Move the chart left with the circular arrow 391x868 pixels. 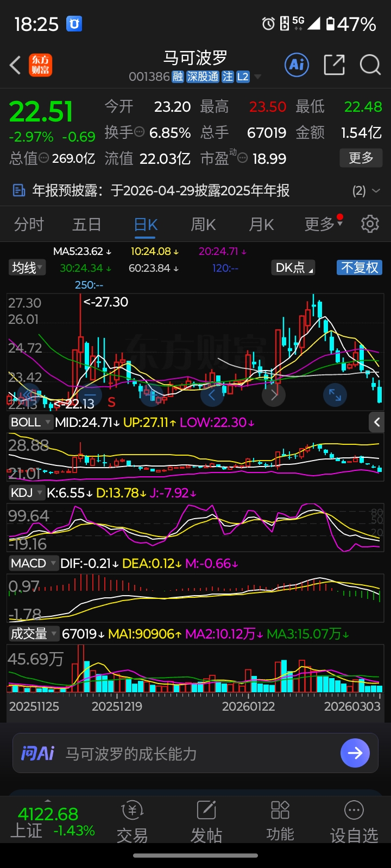coord(212,394)
